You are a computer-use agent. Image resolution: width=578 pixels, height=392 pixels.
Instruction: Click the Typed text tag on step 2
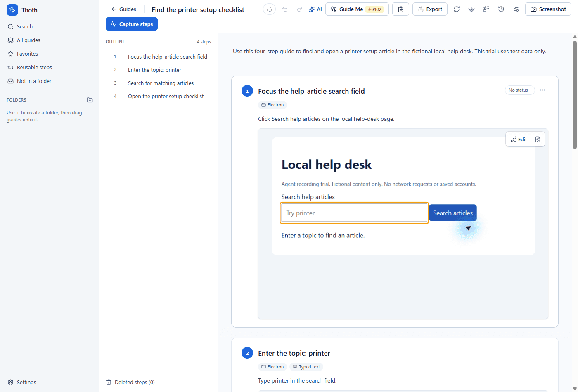click(306, 367)
